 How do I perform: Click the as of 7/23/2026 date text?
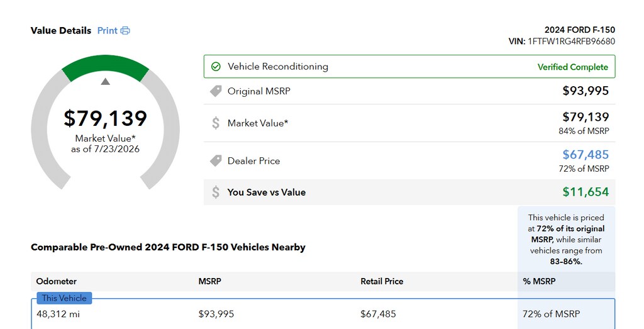[x=106, y=149]
